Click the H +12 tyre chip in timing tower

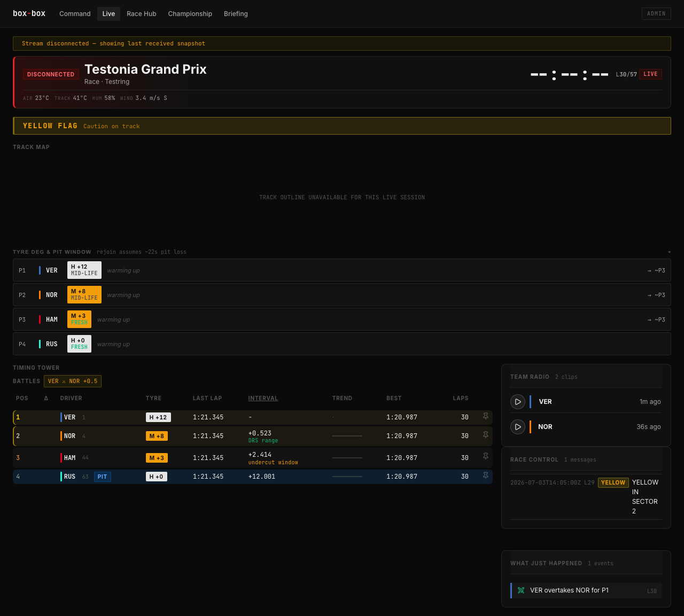(x=158, y=417)
